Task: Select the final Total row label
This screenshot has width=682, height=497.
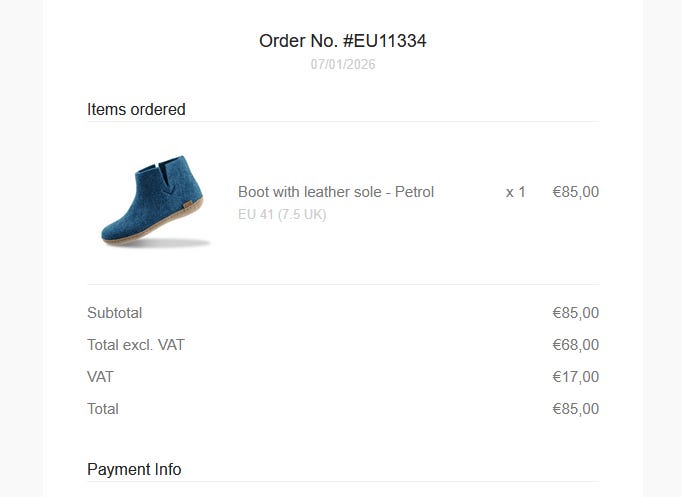Action: (103, 409)
